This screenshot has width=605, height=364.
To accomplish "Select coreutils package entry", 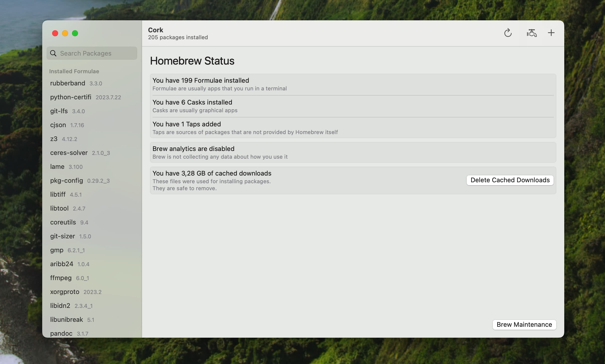I will (x=63, y=222).
